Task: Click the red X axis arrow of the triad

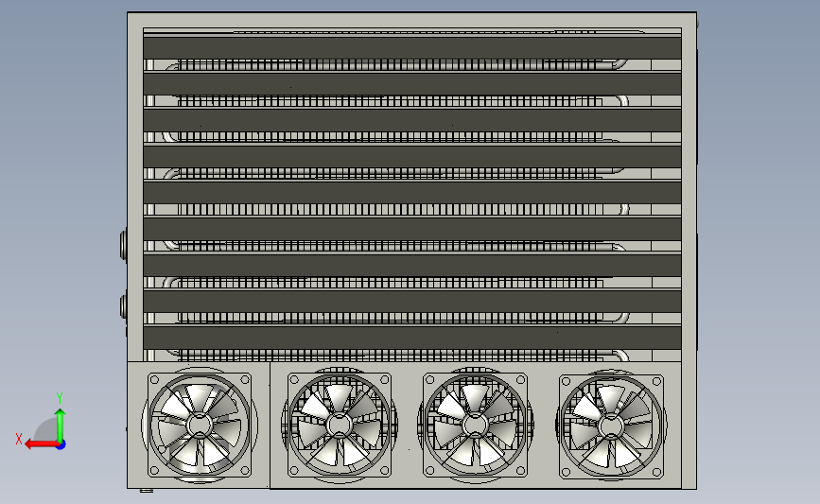Action: coord(41,444)
